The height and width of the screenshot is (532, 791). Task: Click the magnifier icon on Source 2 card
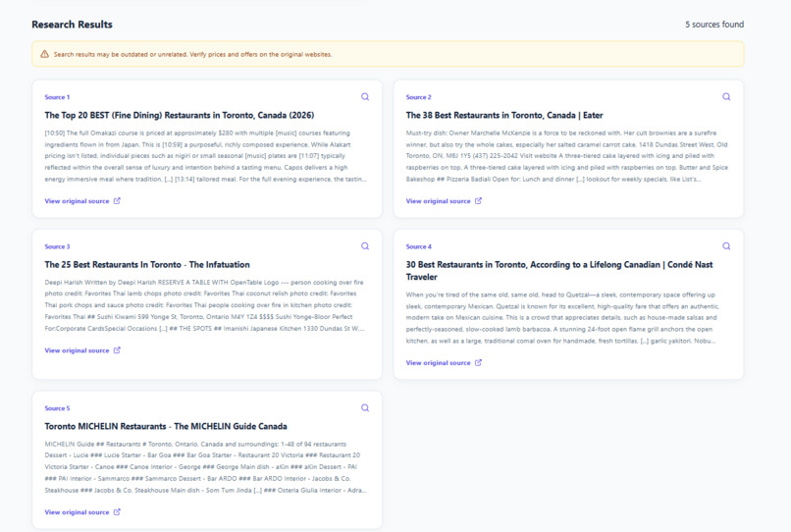(726, 97)
